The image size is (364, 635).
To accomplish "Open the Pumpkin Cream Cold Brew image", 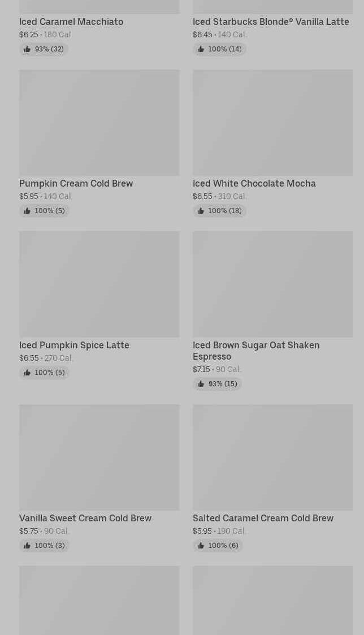I will click(99, 123).
